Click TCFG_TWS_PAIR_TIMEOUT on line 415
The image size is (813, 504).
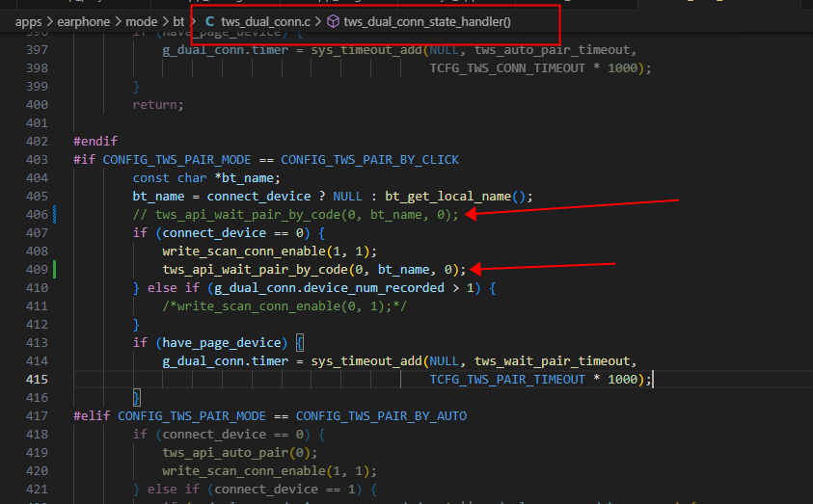(507, 379)
